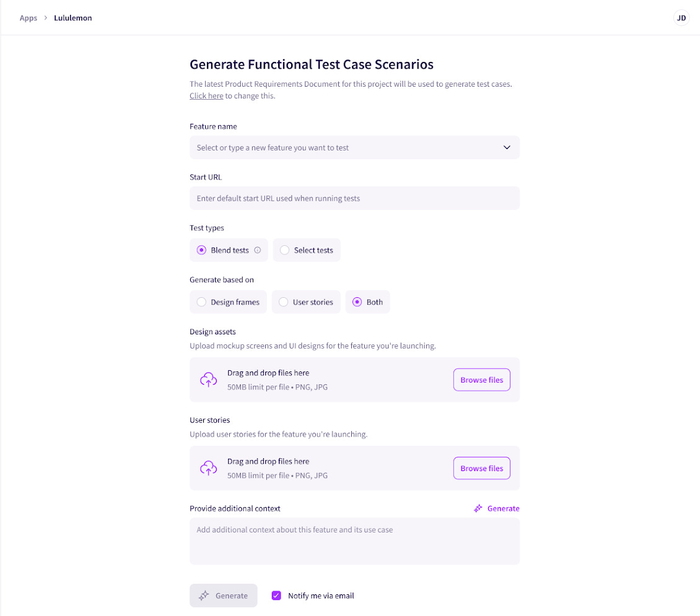Expand the Feature name dropdown arrow
Image resolution: width=700 pixels, height=616 pixels.
click(x=507, y=147)
